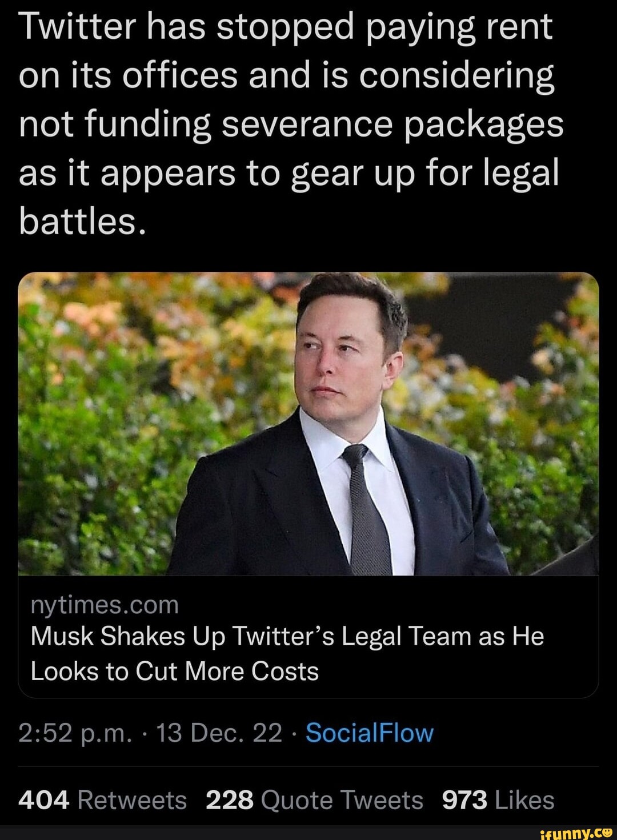Image resolution: width=617 pixels, height=840 pixels.
Task: Click the 2:52 p.m. timestamp
Action: pos(75,733)
